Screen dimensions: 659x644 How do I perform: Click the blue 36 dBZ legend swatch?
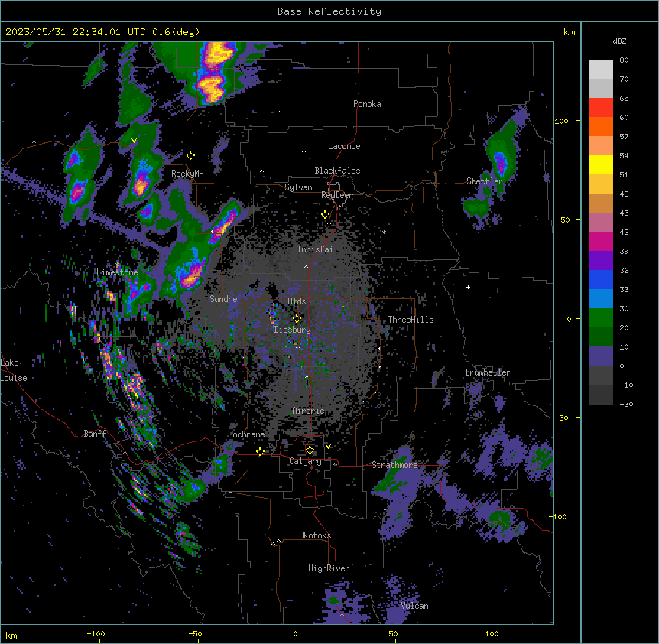[x=601, y=279]
